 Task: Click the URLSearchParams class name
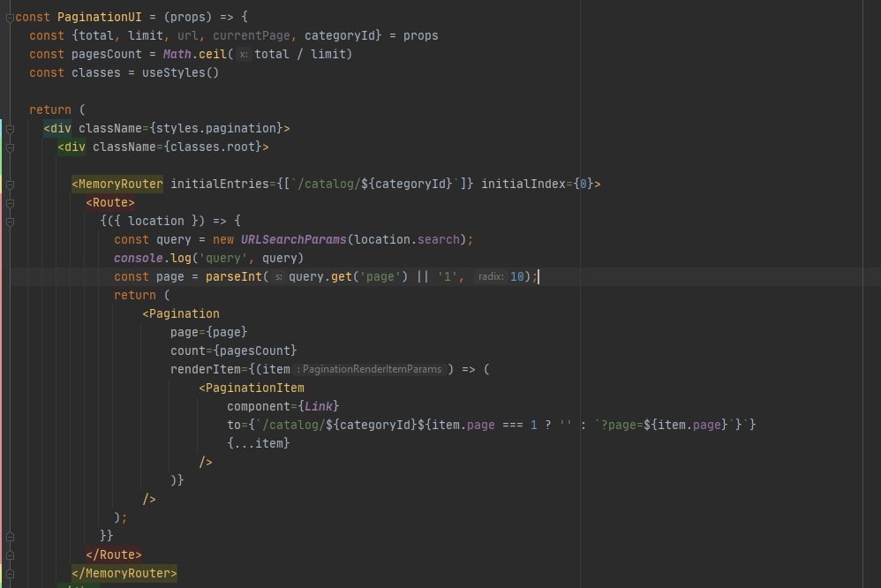[293, 239]
